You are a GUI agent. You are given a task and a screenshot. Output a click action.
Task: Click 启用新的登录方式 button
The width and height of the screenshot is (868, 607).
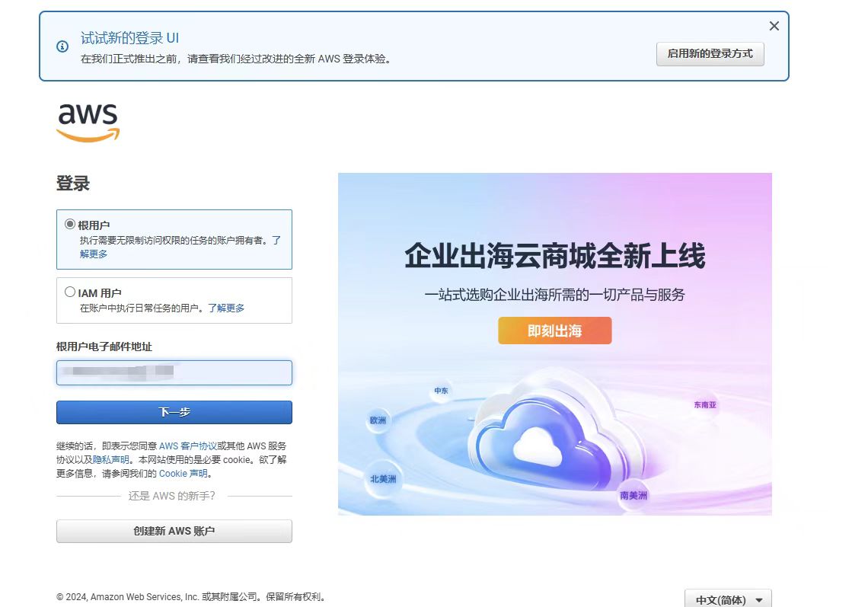[710, 54]
